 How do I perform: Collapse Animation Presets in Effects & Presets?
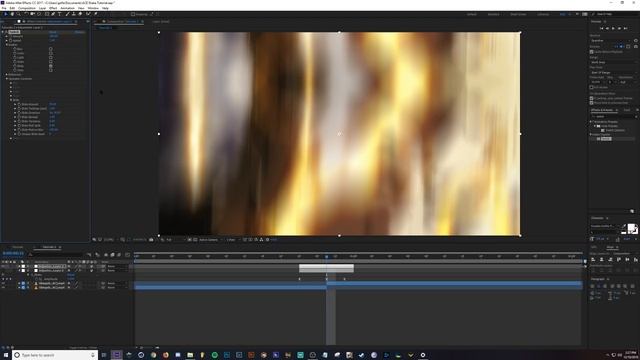[x=591, y=122]
